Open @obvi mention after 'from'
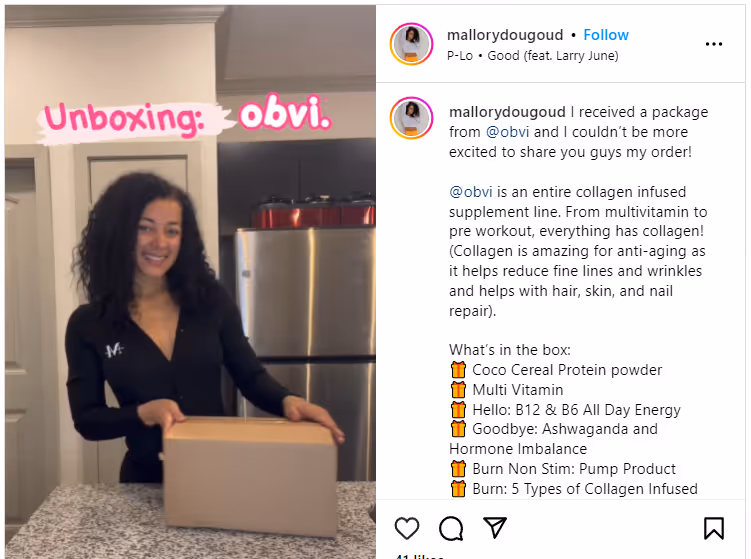This screenshot has height=559, width=751. click(508, 132)
